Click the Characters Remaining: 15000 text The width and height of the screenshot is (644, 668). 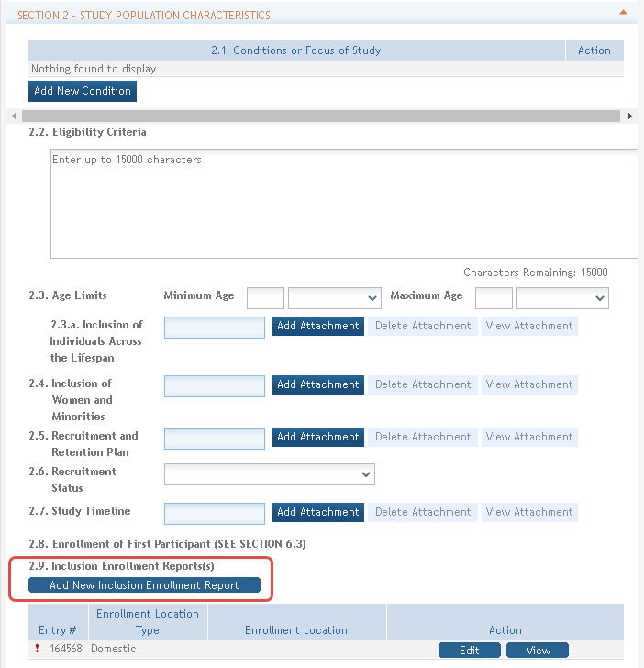(x=536, y=273)
